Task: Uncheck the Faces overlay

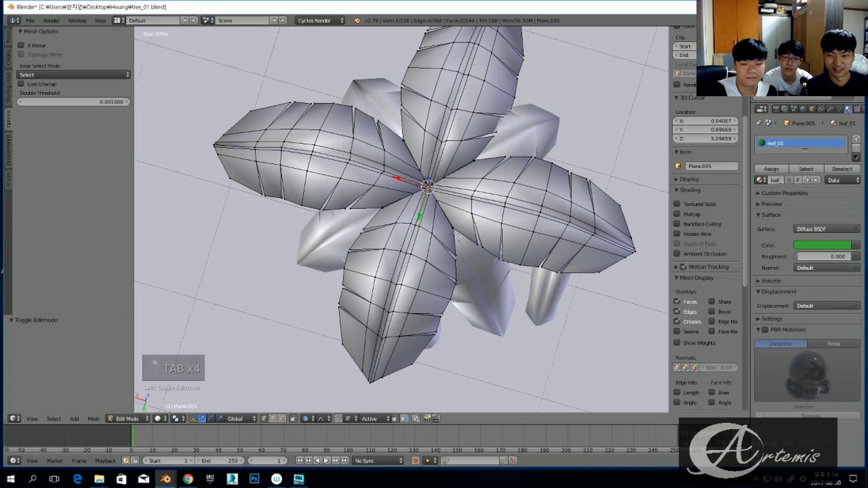Action: click(x=677, y=302)
